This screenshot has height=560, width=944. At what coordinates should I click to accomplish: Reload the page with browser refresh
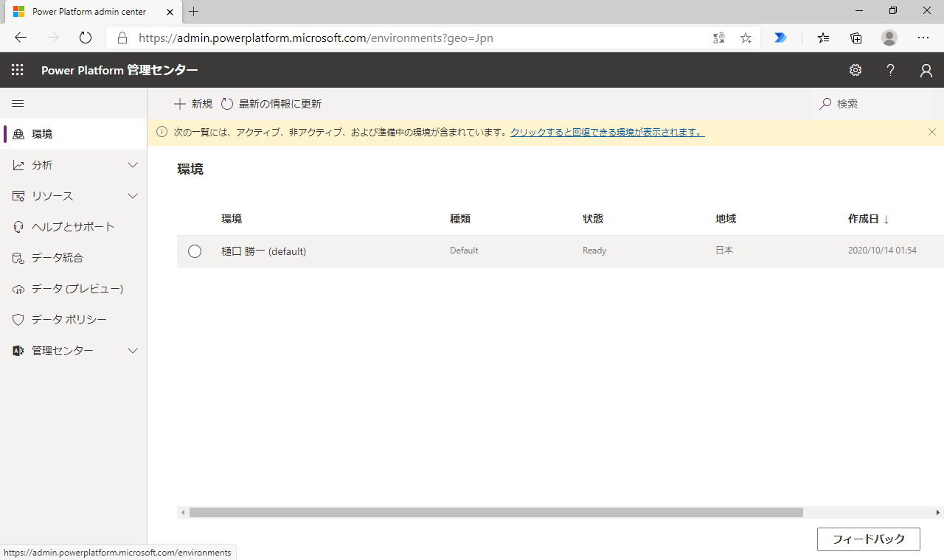pos(86,38)
